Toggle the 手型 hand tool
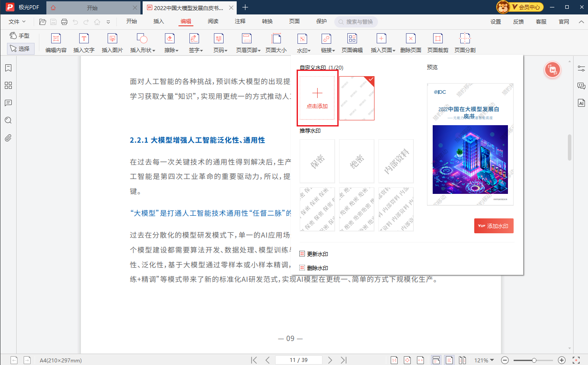 (20, 35)
